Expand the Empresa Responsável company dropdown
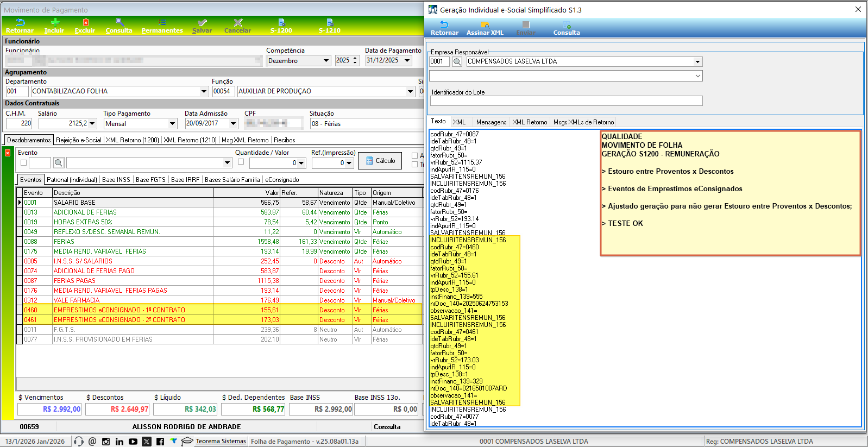Screen dimensions: 868x447 (697, 62)
